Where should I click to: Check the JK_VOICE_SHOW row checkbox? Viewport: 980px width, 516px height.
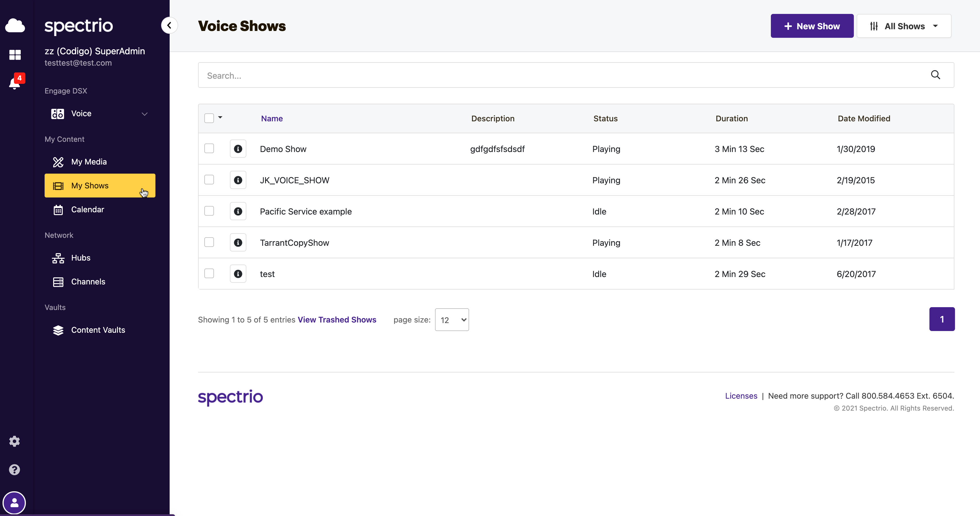coord(209,179)
